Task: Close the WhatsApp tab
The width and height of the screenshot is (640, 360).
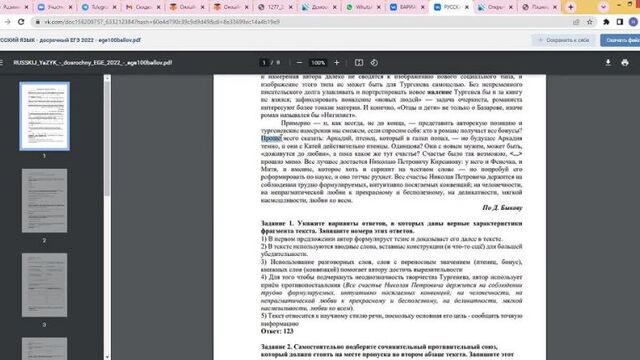Action: click(x=379, y=7)
